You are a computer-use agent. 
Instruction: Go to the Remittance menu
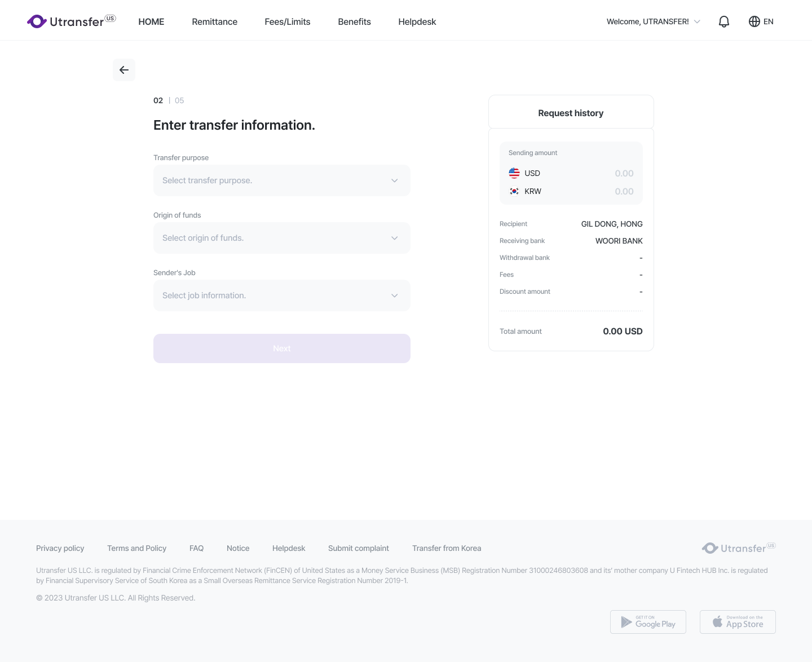(x=214, y=21)
